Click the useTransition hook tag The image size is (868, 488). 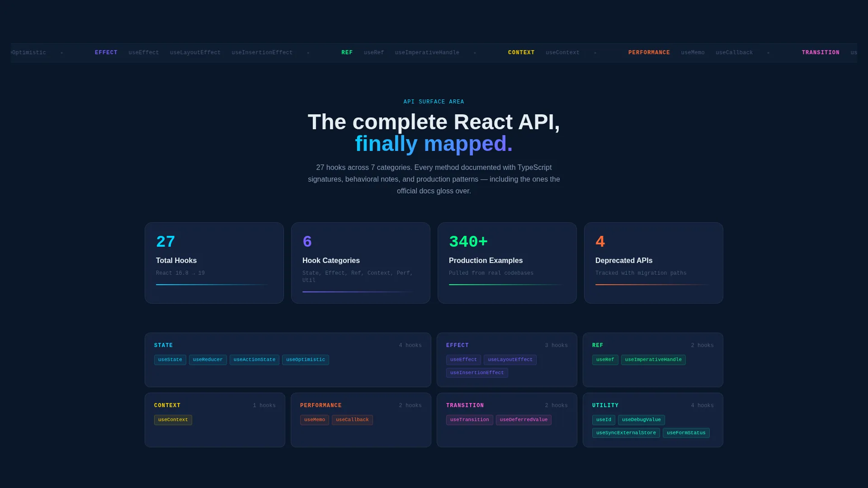tap(470, 420)
